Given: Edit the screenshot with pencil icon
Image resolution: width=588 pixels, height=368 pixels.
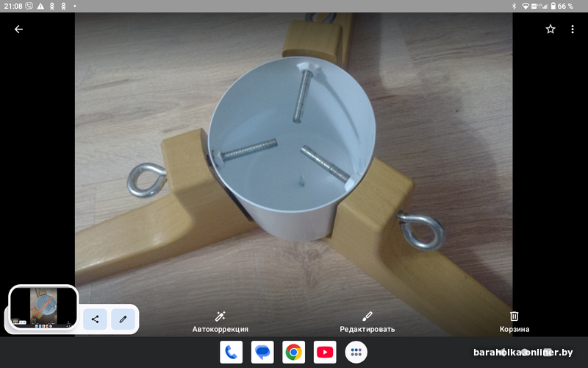Looking at the screenshot, I should pyautogui.click(x=123, y=319).
